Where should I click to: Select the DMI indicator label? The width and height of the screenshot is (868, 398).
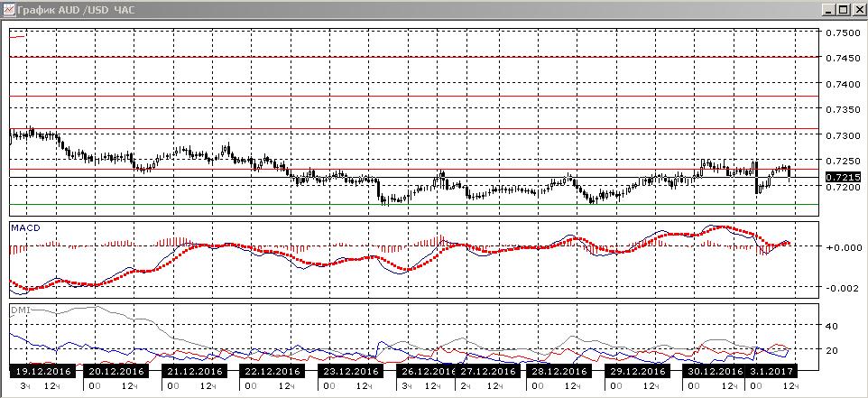21,310
